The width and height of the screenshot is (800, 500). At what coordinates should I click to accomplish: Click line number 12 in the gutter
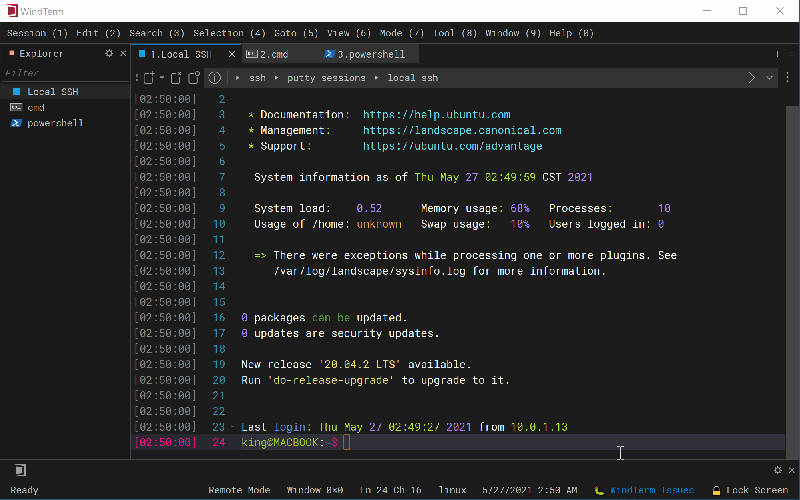pyautogui.click(x=219, y=255)
